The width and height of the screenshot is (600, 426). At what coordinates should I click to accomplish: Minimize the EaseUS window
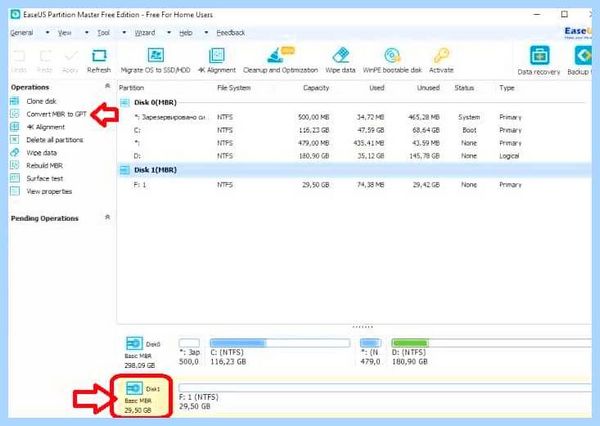[537, 15]
